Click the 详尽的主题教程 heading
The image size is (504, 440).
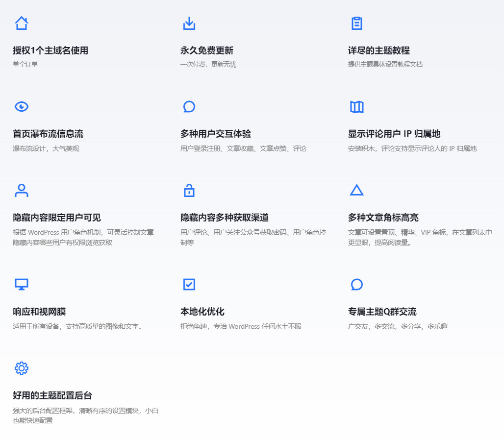tap(379, 50)
